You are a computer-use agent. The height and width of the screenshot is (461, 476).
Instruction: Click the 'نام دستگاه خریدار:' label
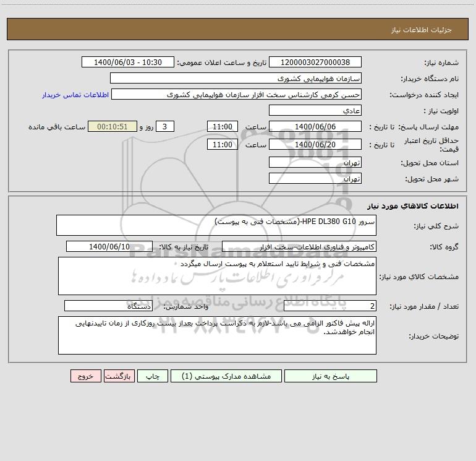[x=430, y=79]
